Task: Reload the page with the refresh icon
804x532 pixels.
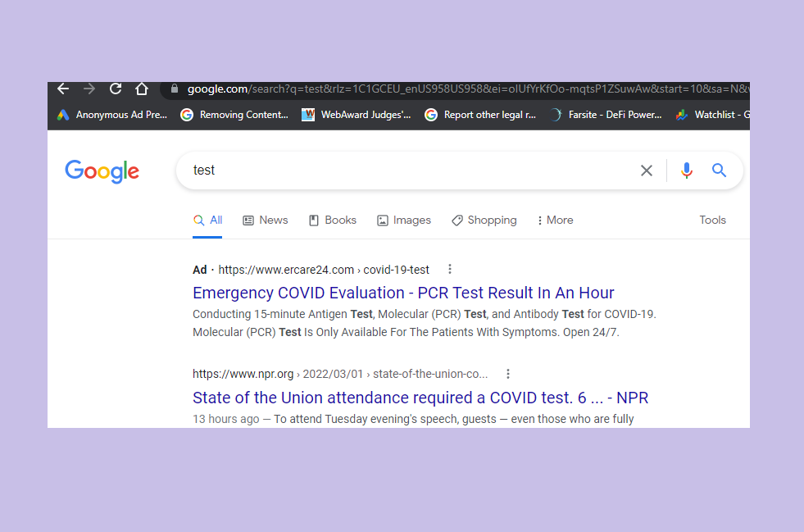Action: (116, 89)
